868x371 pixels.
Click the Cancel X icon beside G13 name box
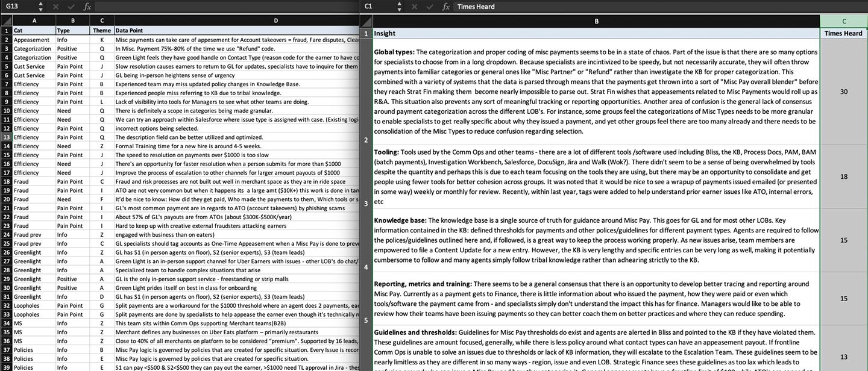tap(55, 7)
